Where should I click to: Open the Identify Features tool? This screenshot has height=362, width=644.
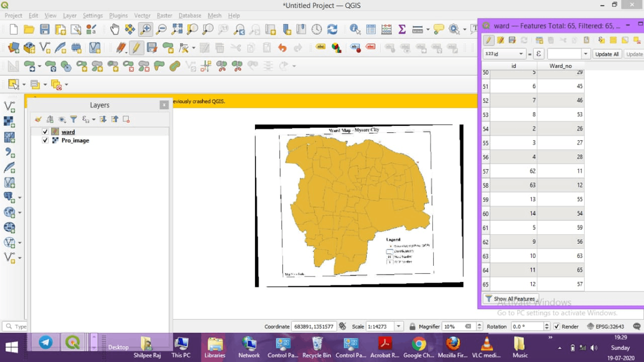(x=354, y=29)
